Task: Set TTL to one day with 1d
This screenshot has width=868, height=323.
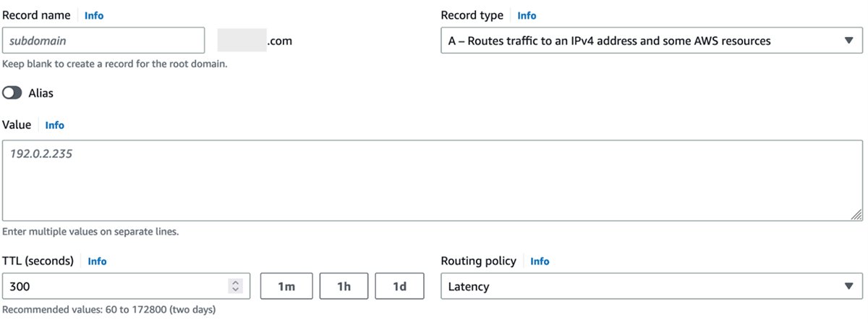Action: [399, 287]
